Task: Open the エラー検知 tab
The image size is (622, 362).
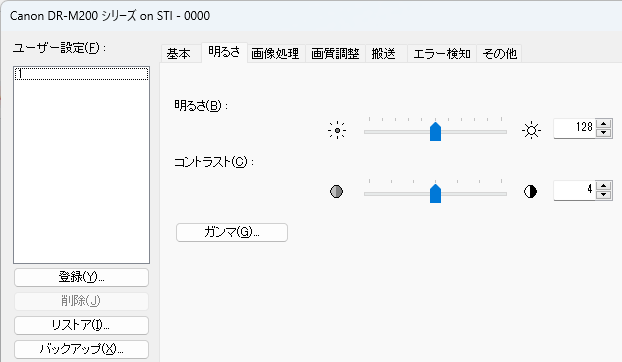Action: coord(442,54)
